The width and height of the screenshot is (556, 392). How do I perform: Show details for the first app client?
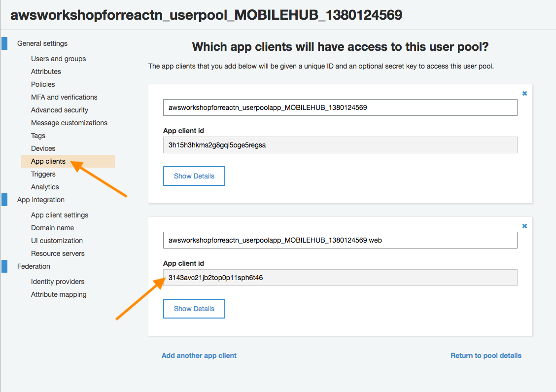point(194,176)
